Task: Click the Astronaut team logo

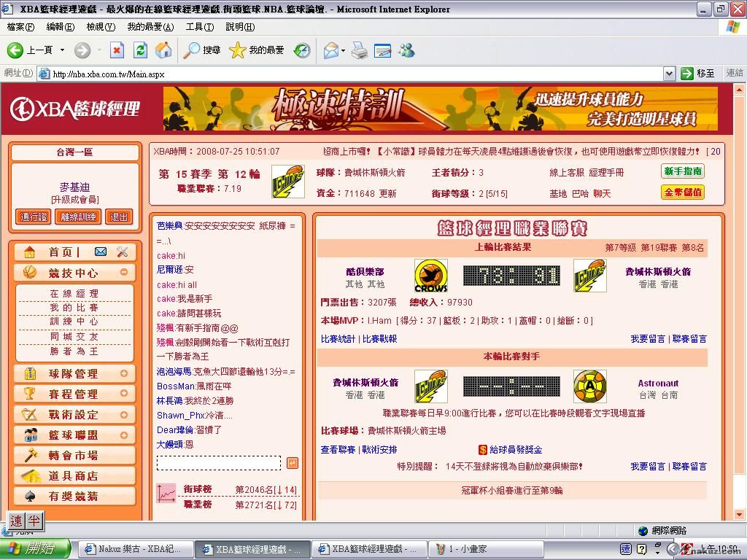Action: pos(589,386)
